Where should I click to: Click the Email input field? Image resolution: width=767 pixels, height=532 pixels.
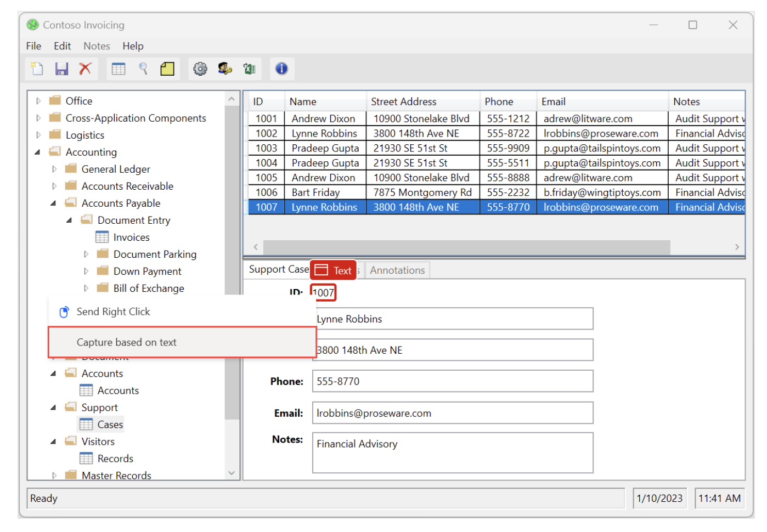coord(453,413)
